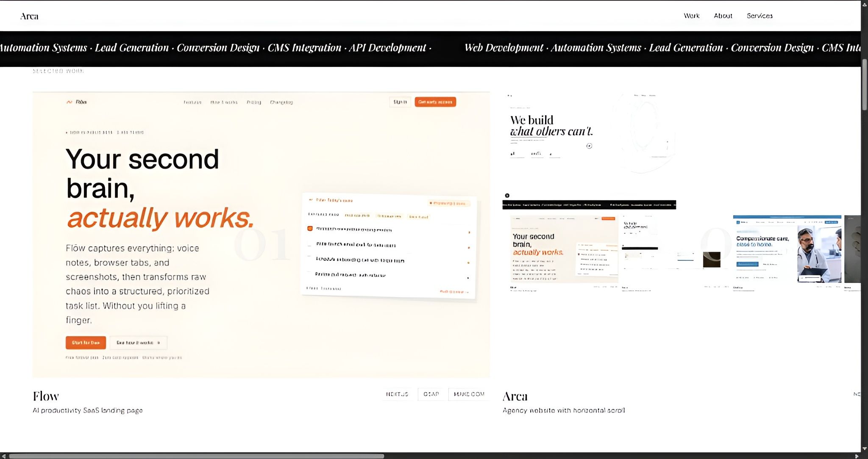Click the vertical scrollbar thumb
This screenshot has height=459, width=868.
click(x=865, y=85)
